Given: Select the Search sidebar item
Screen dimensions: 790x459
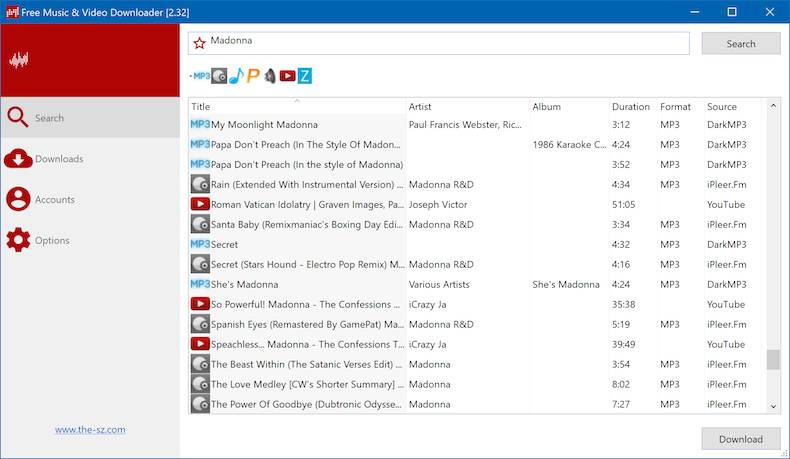Looking at the screenshot, I should pyautogui.click(x=49, y=118).
